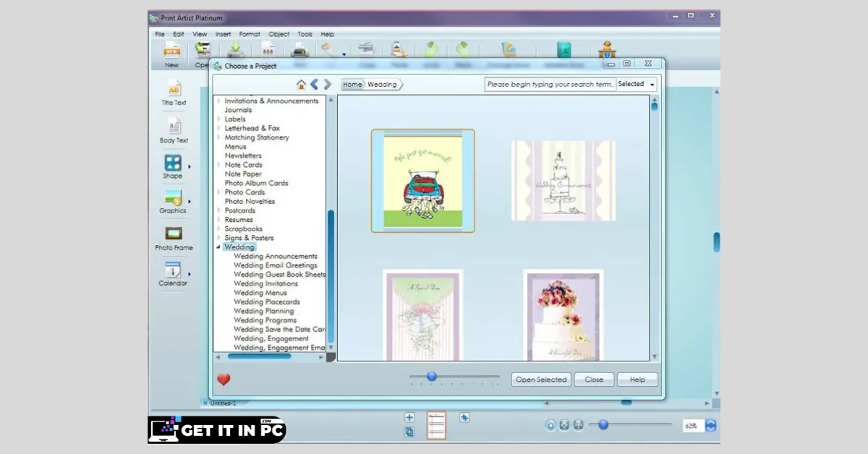Screen dimensions: 868x454
Task: Click the color swatches fan toolbar icon
Action: (509, 50)
